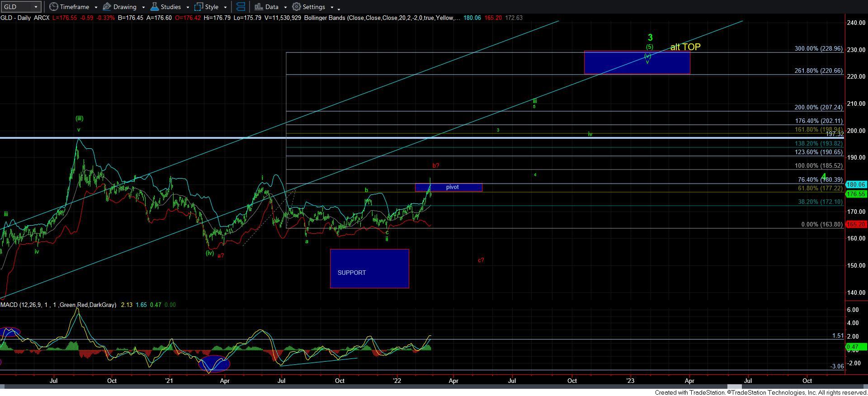Viewport: 868px width, 396px height.
Task: Click the Style overlapping-squares icon
Action: [198, 7]
